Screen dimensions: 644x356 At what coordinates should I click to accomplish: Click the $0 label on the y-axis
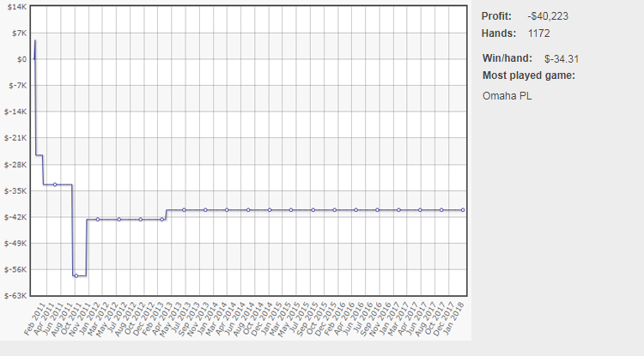[x=21, y=59]
